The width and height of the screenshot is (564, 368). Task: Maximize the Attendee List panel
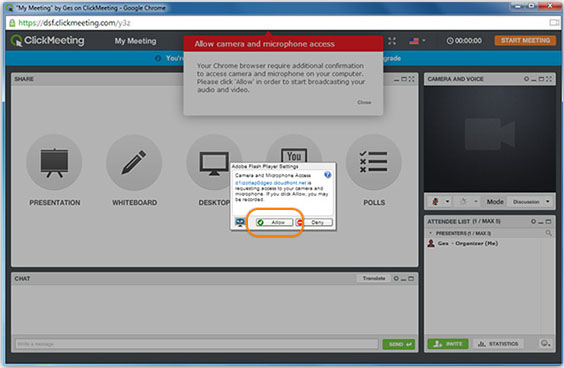tap(548, 222)
